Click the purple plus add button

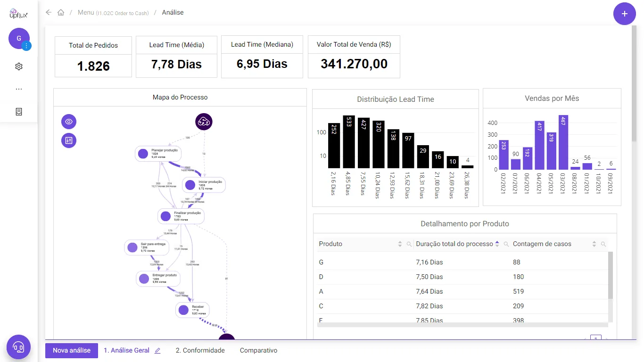(x=625, y=14)
